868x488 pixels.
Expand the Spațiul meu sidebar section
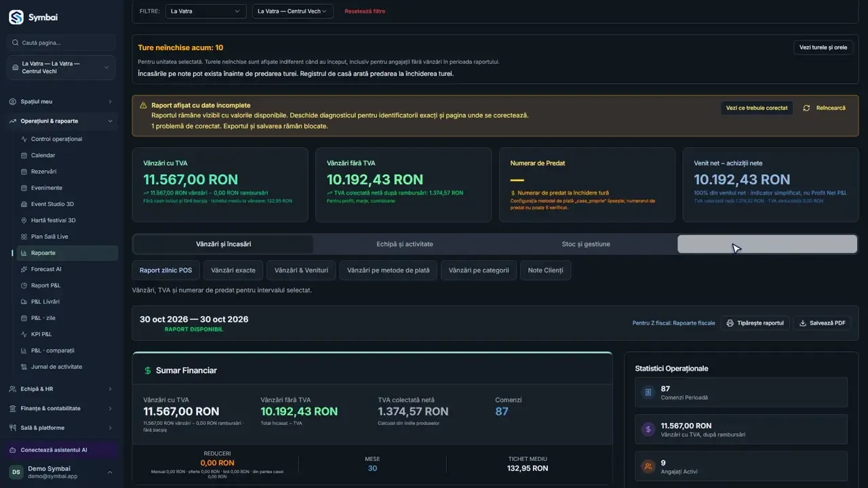click(x=62, y=102)
